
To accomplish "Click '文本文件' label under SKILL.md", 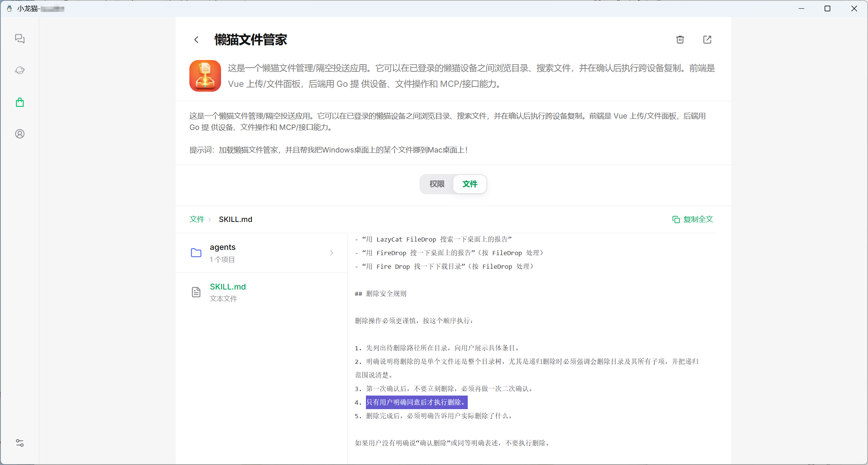I will point(223,299).
